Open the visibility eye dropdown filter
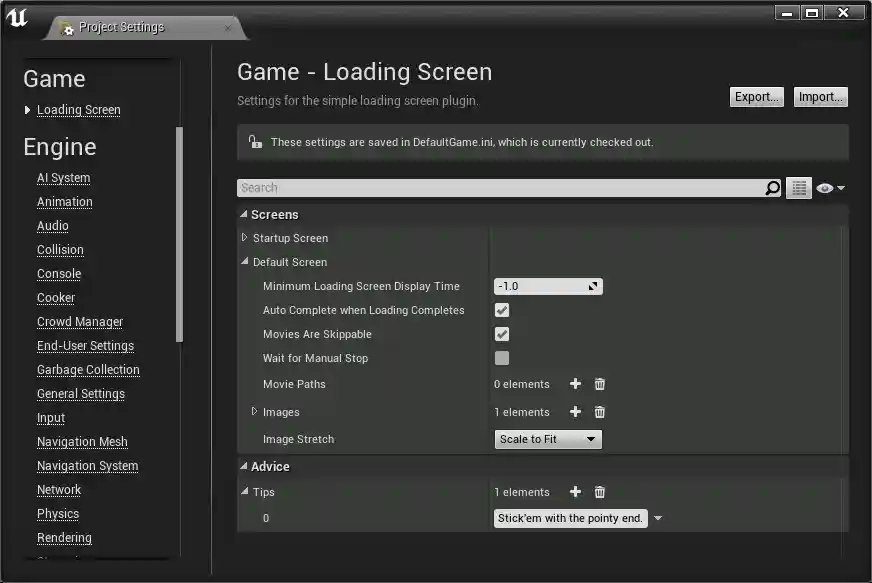The width and height of the screenshot is (872, 583). (828, 187)
